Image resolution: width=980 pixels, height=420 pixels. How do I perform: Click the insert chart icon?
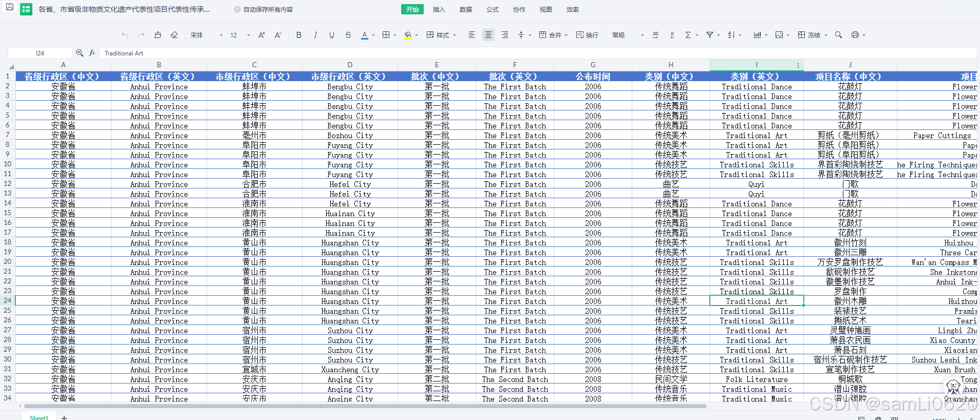(x=758, y=35)
